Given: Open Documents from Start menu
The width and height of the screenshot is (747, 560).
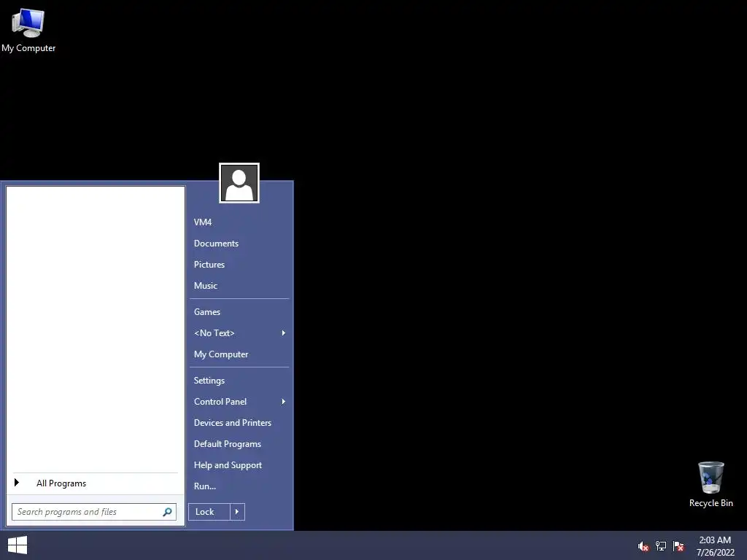Looking at the screenshot, I should [239, 244].
